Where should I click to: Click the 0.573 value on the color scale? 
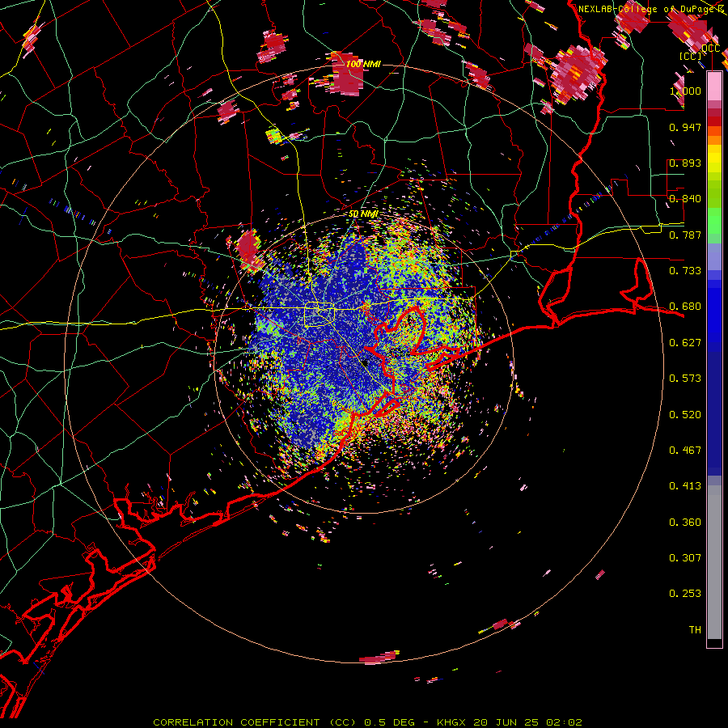point(685,379)
